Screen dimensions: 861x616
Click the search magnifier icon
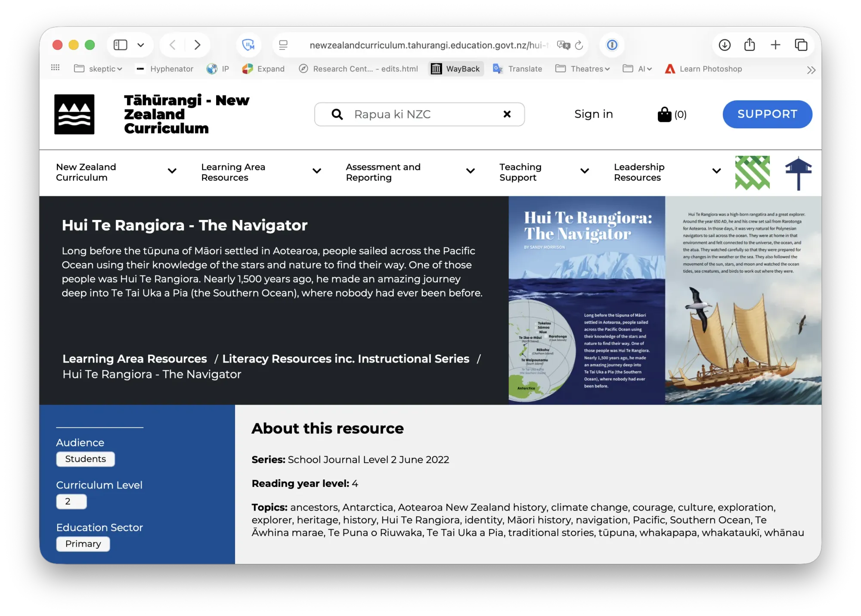tap(337, 114)
